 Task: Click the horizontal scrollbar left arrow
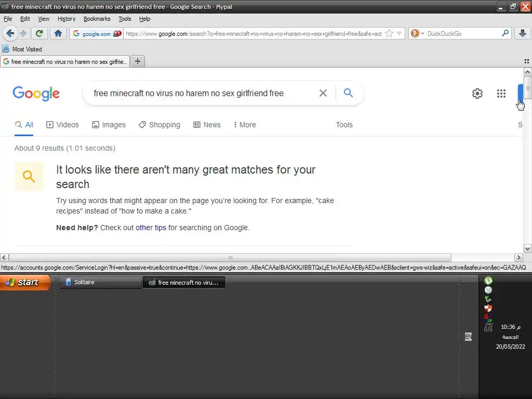pyautogui.click(x=4, y=258)
